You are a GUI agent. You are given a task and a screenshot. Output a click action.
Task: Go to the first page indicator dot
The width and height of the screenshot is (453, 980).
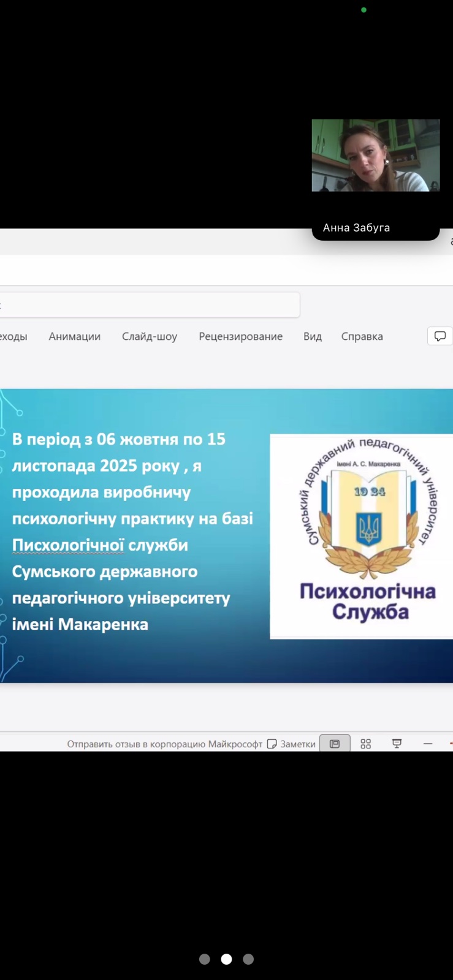(205, 959)
